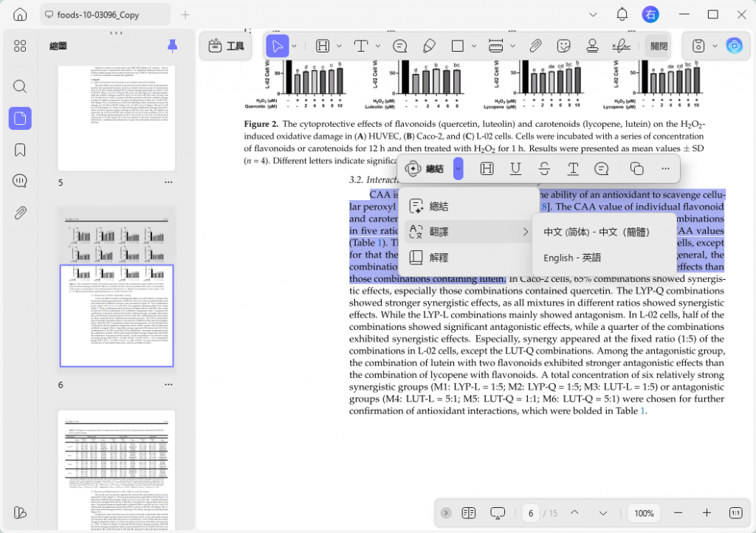This screenshot has width=756, height=533.
Task: Open the dashboard grid icon in sidebar
Action: coord(20,47)
